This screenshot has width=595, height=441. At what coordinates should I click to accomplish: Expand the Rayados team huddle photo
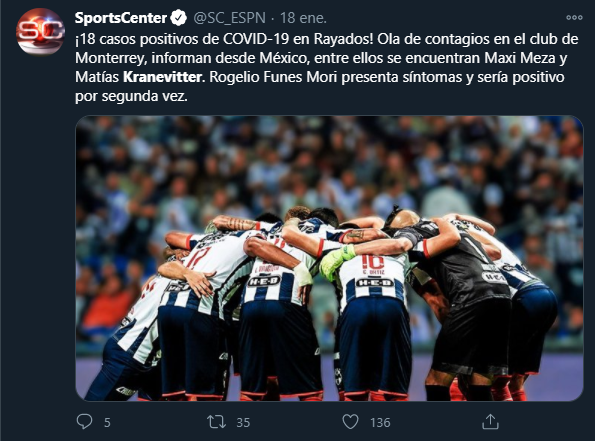(329, 258)
